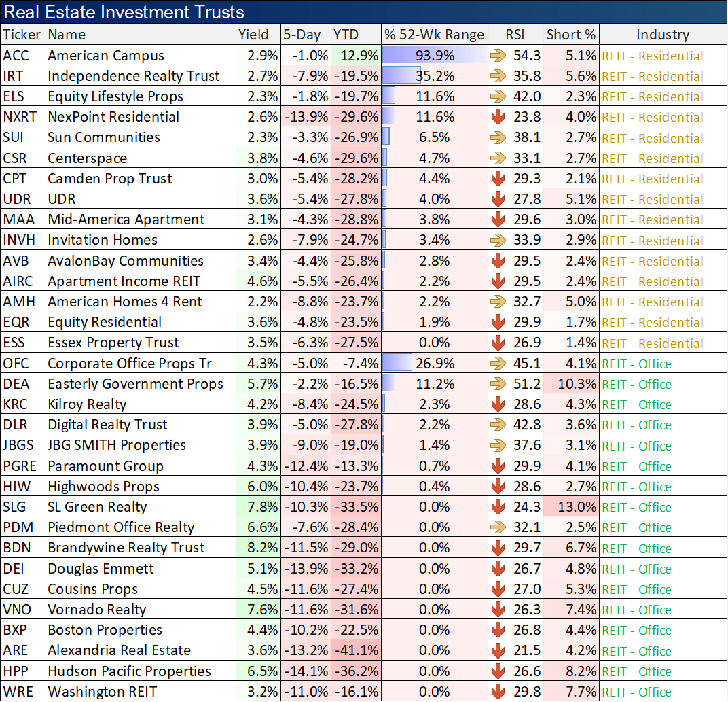
Task: Click the sideways arrow for Sun Communities
Action: pos(498,137)
